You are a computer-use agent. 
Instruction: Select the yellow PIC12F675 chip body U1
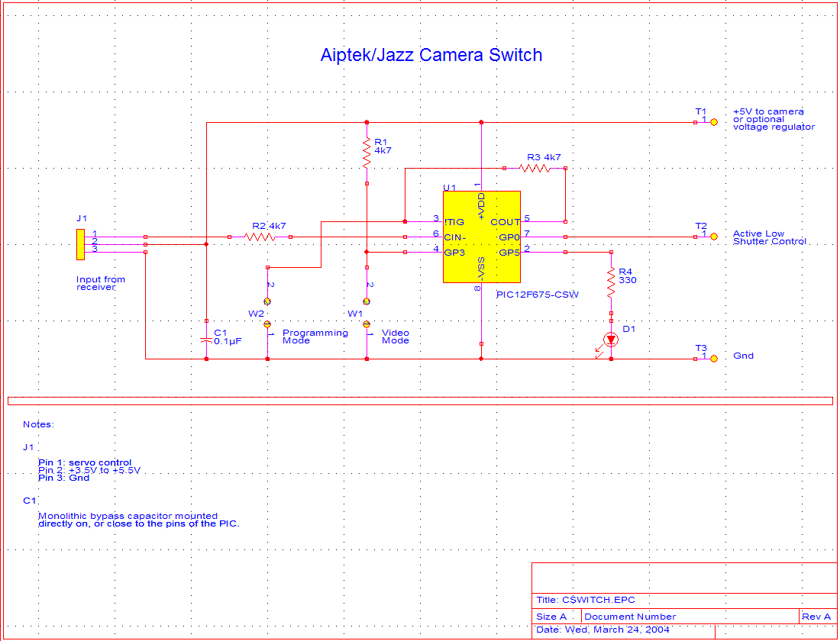[482, 237]
